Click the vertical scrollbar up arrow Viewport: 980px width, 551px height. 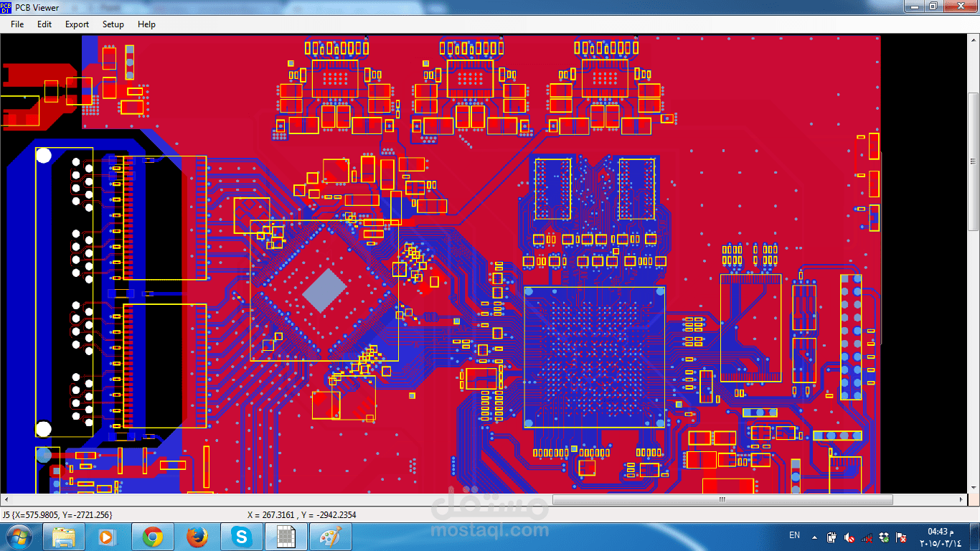tap(974, 40)
